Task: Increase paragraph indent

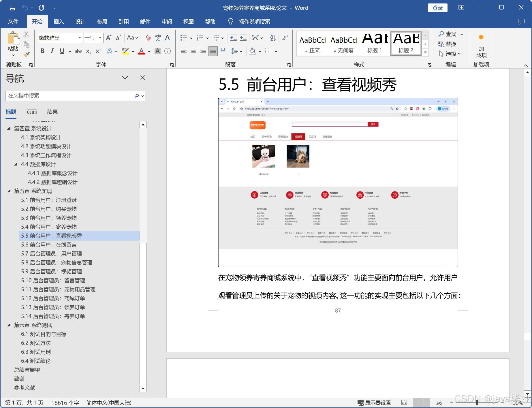Action: 243,38
